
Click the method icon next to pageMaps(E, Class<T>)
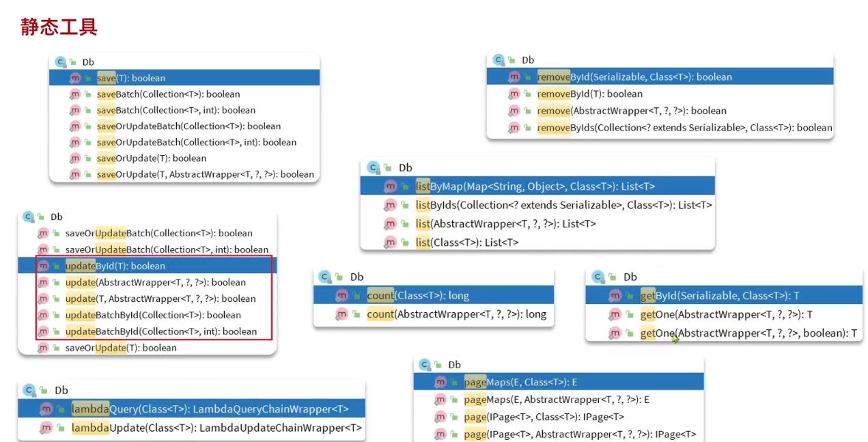(x=440, y=383)
